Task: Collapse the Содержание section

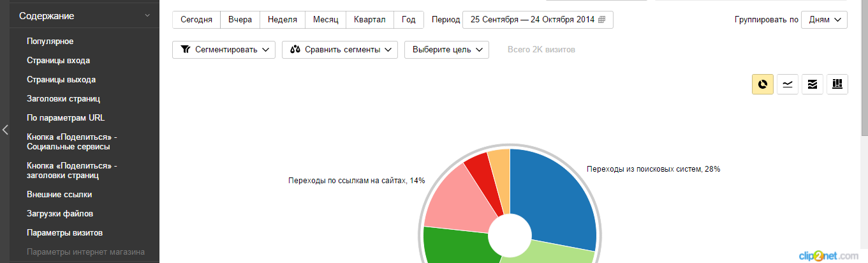Action: tap(147, 15)
